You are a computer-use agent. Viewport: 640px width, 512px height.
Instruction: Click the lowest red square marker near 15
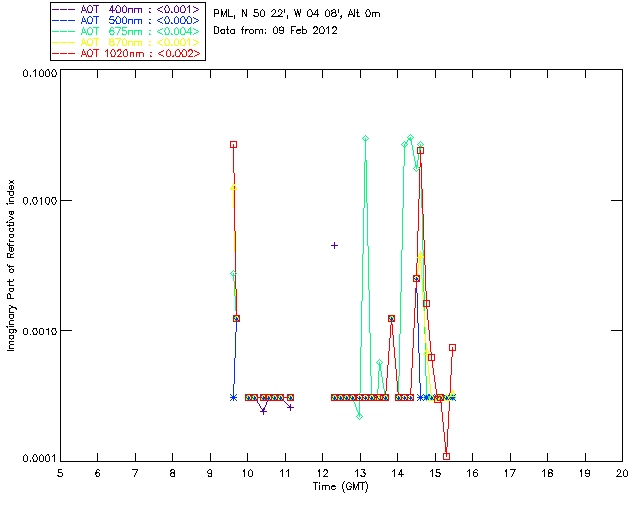(x=447, y=456)
